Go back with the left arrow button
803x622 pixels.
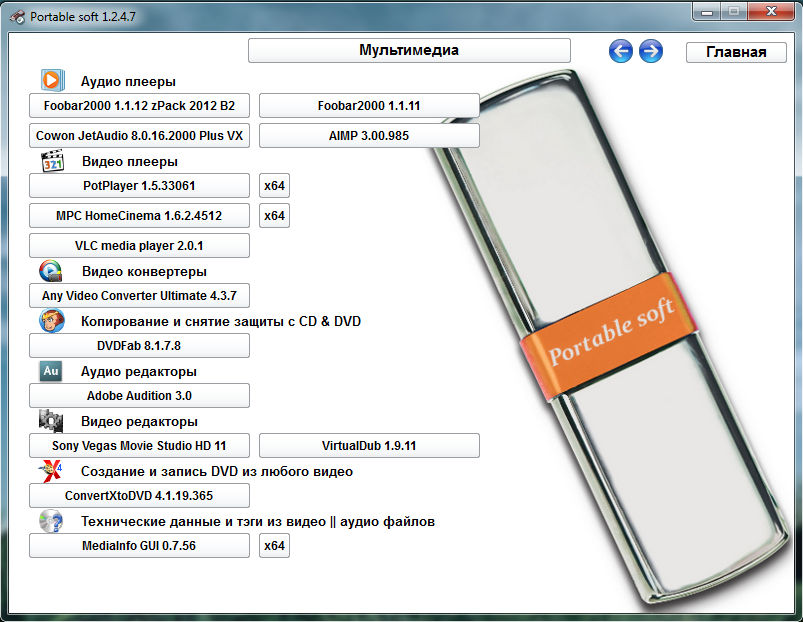coord(621,51)
